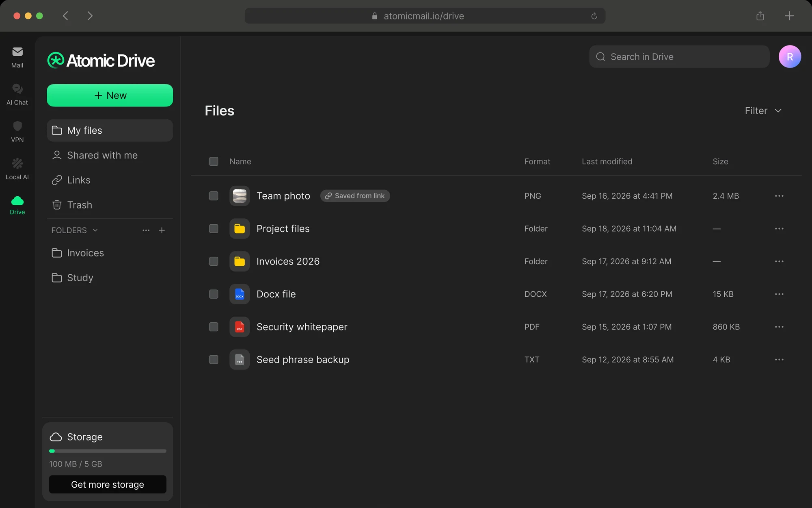Check the Seed phrase backup checkbox
The width and height of the screenshot is (812, 508).
pyautogui.click(x=214, y=360)
